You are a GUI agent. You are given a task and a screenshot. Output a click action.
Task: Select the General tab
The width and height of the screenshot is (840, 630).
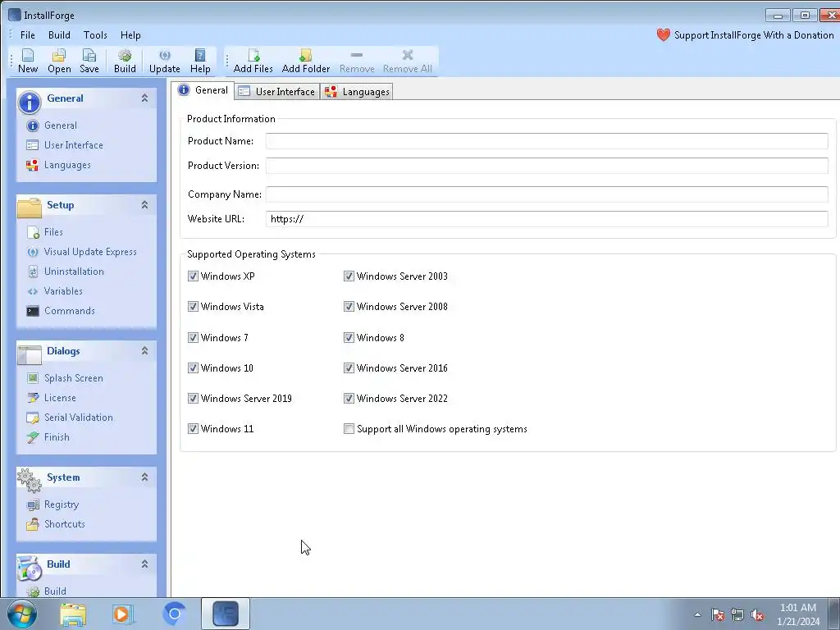point(203,90)
